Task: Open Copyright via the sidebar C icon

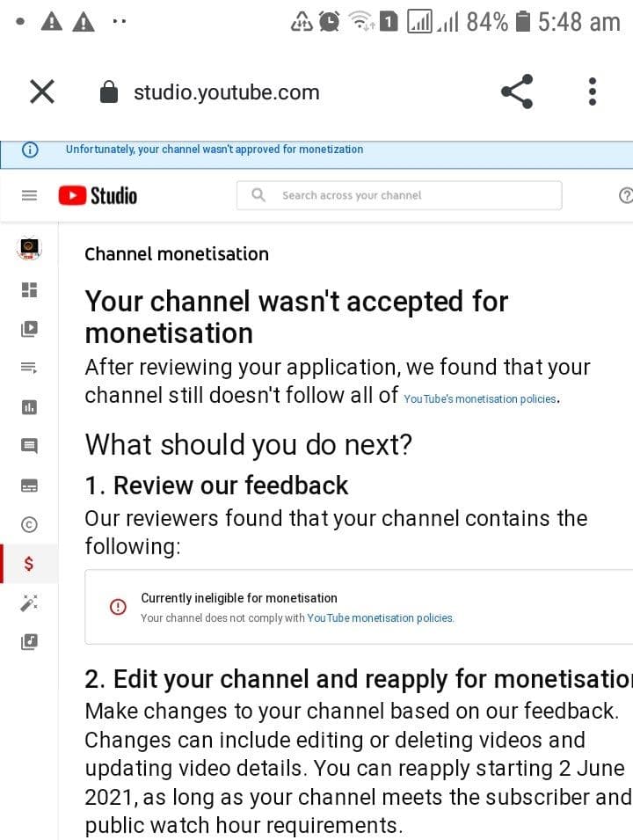Action: click(30, 524)
